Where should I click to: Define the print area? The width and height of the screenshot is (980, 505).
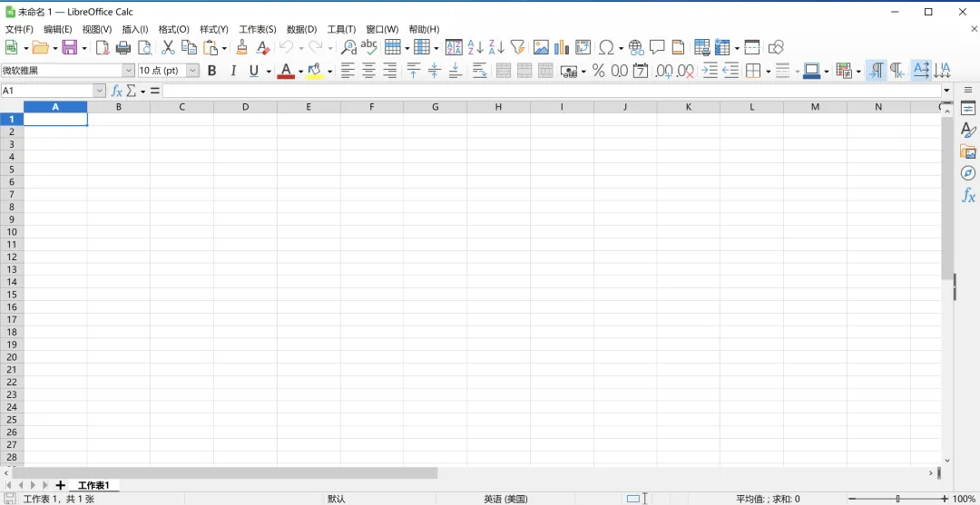click(x=702, y=47)
